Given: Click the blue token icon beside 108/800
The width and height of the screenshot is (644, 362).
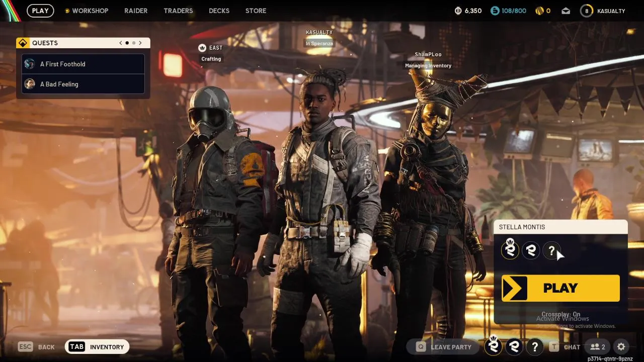Looking at the screenshot, I should 495,11.
